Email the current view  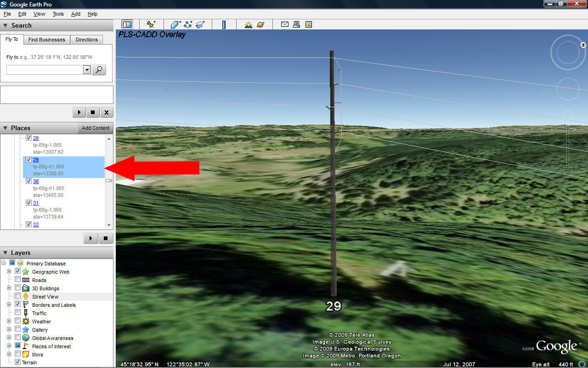(285, 24)
